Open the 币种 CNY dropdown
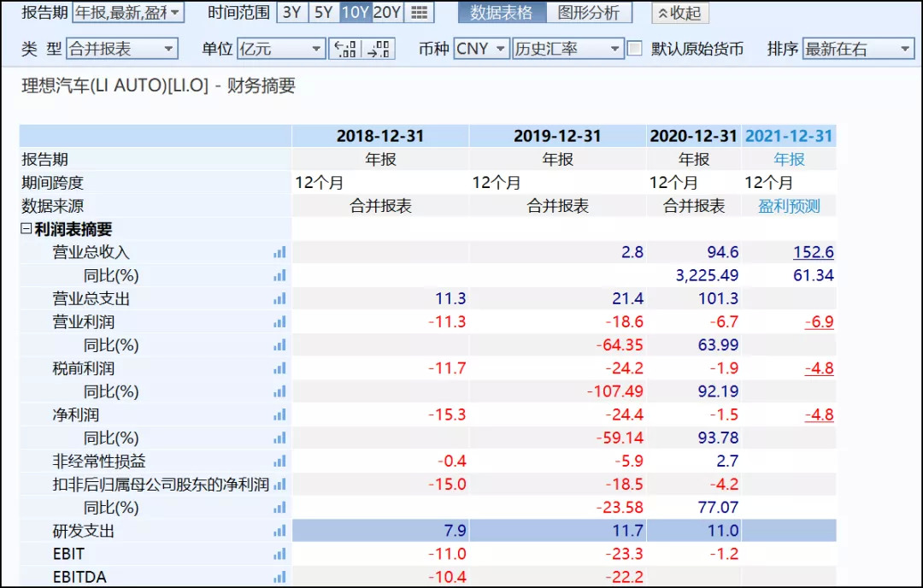The height and width of the screenshot is (588, 923). pyautogui.click(x=481, y=49)
